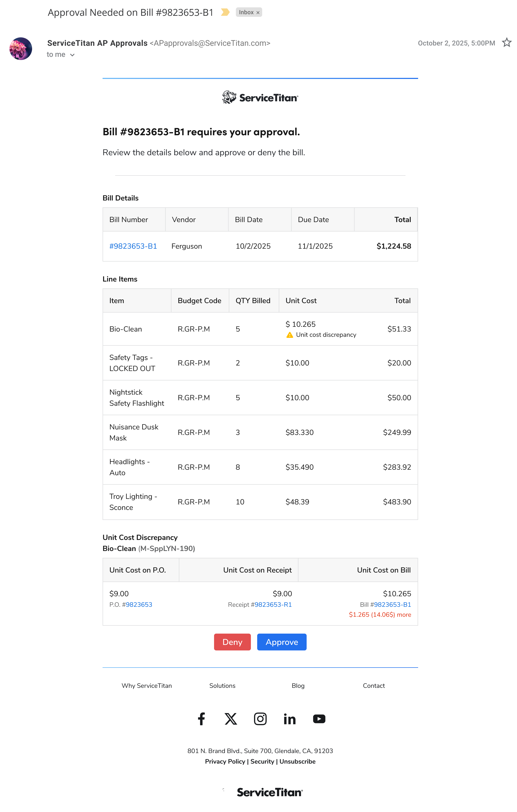Click the bill date 10/2/2025
Viewport: 517px width, 812px height.
pos(253,246)
